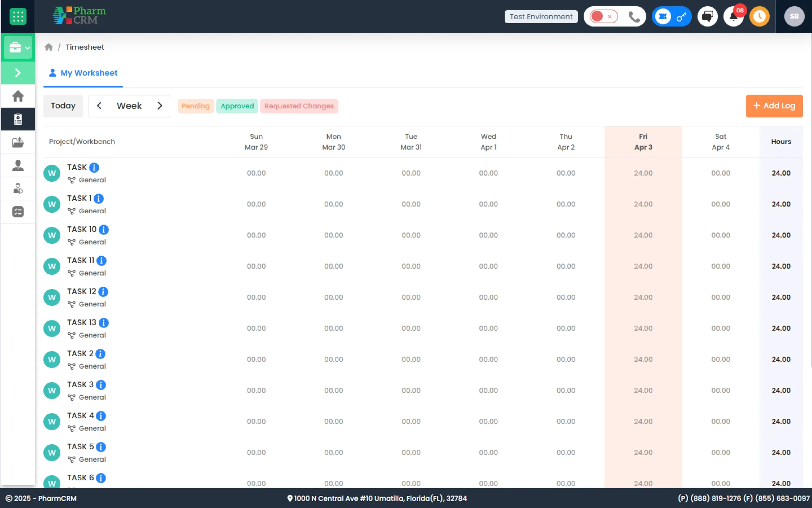812x508 pixels.
Task: Click the PharmCRM logo
Action: [79, 16]
